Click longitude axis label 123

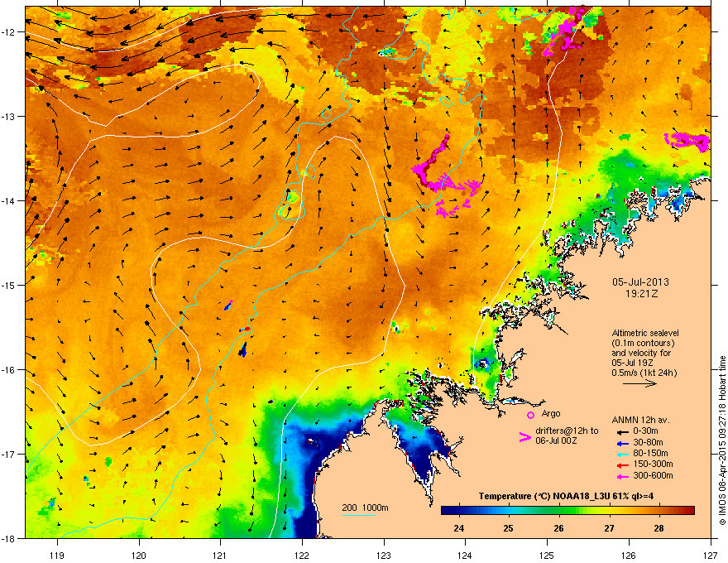384,555
